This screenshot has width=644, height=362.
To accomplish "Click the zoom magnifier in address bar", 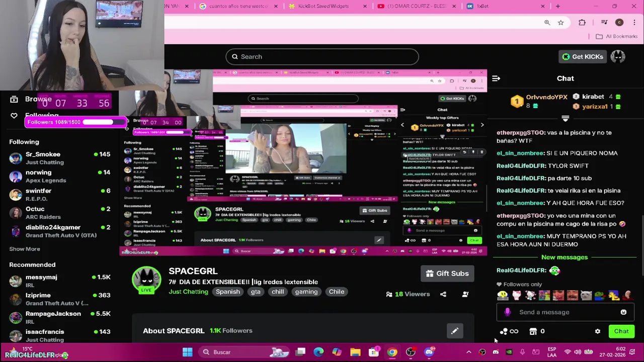I will click(x=547, y=23).
